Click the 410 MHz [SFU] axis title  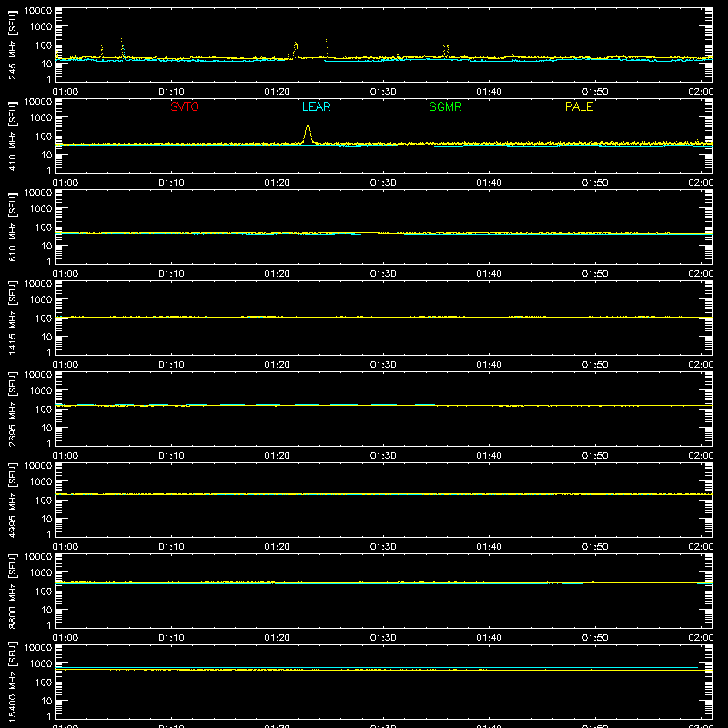[x=13, y=136]
